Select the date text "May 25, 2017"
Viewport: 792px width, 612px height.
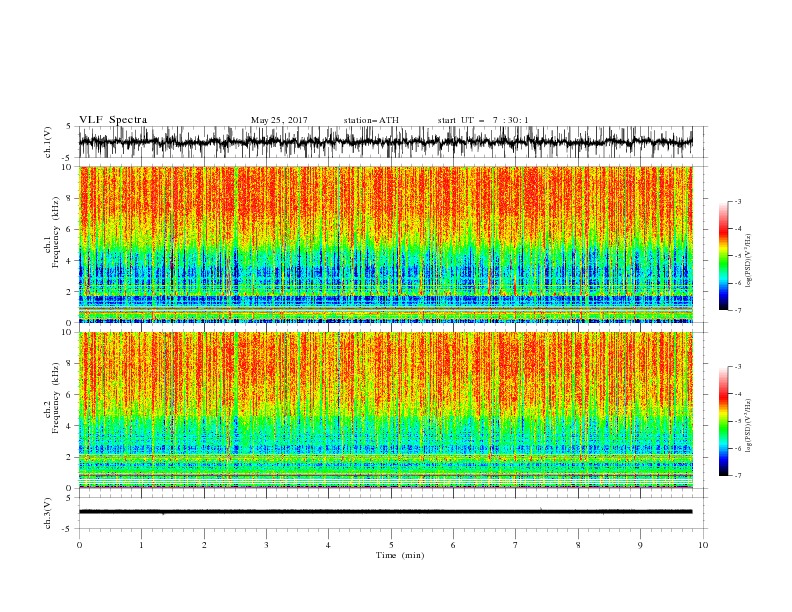279,120
